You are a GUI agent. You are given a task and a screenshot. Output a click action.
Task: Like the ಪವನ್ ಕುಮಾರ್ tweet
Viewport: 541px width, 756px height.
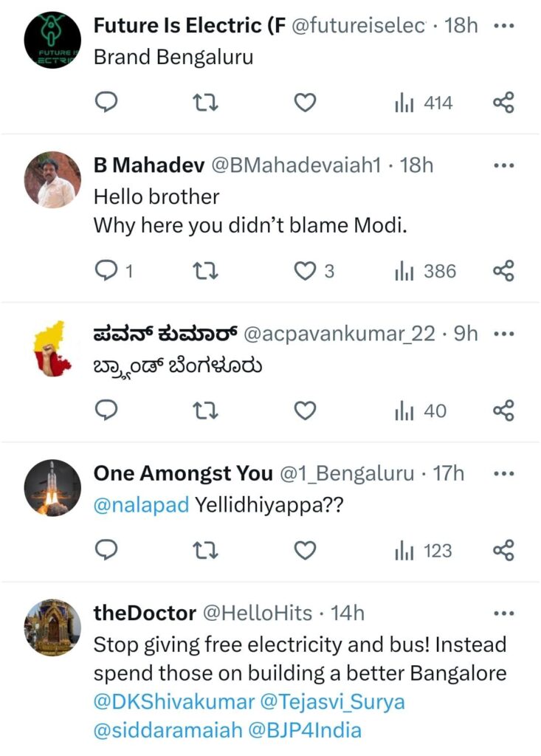coord(305,410)
